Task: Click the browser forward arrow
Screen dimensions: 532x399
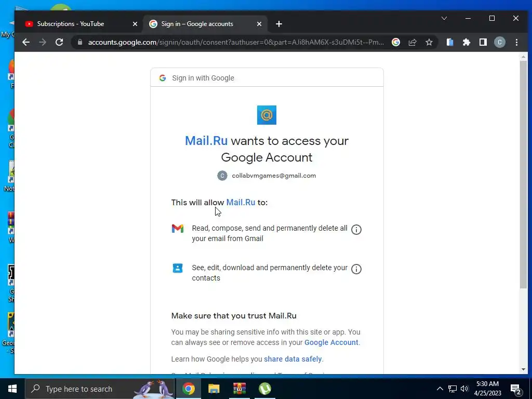Action: 43,42
